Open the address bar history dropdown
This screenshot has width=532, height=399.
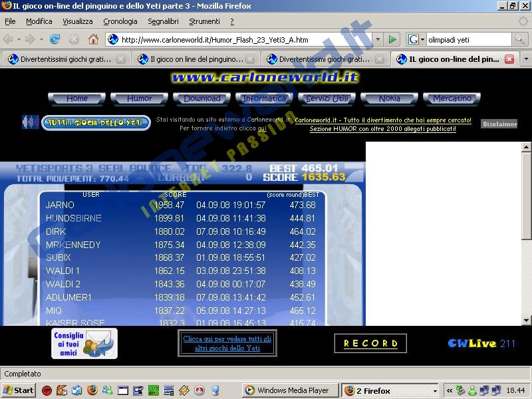point(378,40)
